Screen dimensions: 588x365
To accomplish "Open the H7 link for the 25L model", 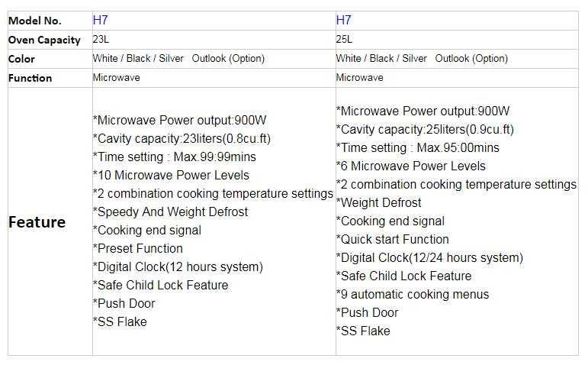I will (343, 21).
